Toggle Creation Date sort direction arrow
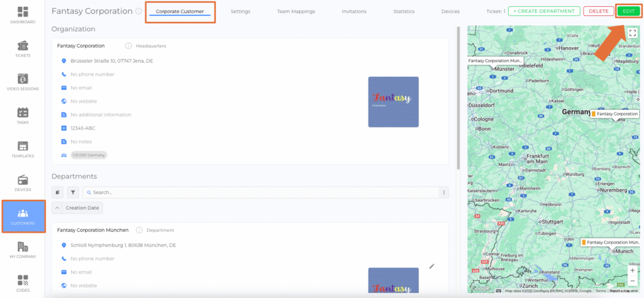This screenshot has width=644, height=298. coord(57,207)
